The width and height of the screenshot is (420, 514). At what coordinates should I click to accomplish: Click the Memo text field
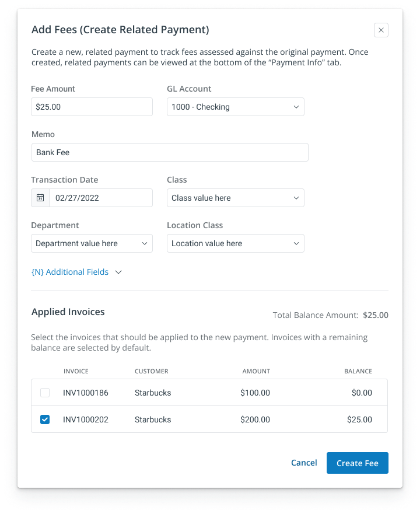169,152
